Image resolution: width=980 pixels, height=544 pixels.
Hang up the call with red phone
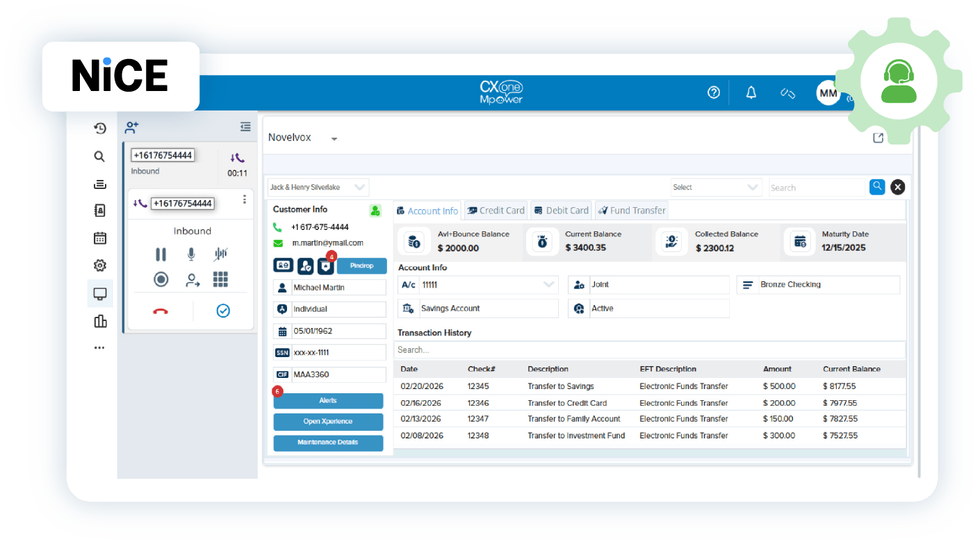point(161,311)
